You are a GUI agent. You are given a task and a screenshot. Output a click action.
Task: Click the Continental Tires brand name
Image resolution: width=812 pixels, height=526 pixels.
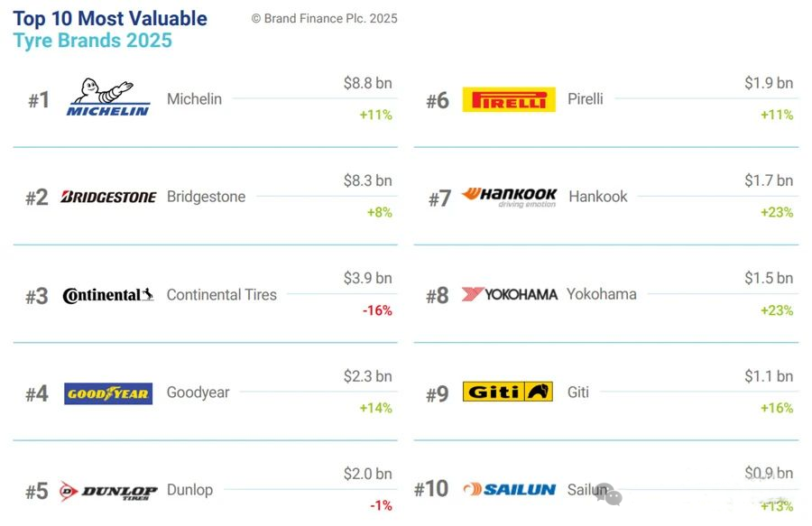[x=222, y=295]
